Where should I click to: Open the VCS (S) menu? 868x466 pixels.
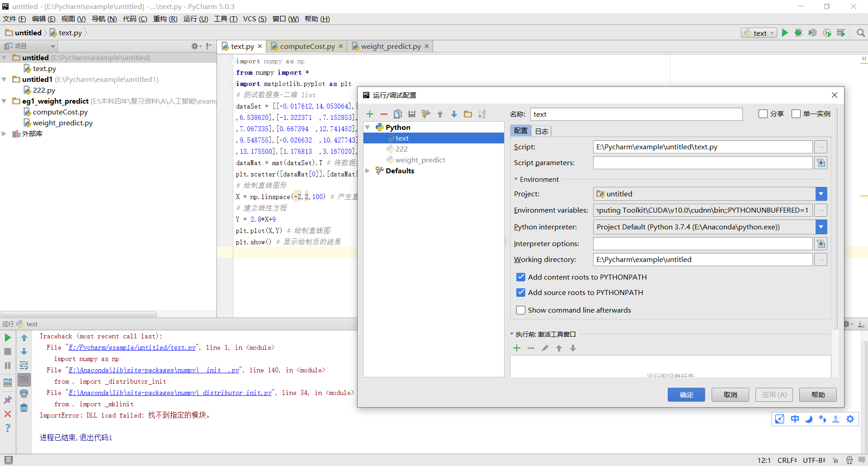tap(255, 19)
